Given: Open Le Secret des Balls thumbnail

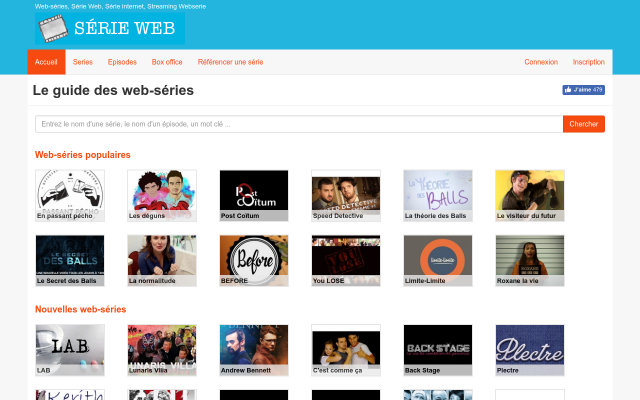Looking at the screenshot, I should (x=70, y=260).
